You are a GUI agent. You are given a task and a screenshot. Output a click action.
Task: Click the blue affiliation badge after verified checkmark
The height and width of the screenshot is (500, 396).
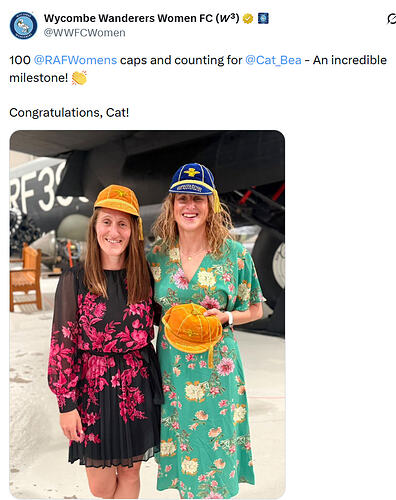point(263,18)
